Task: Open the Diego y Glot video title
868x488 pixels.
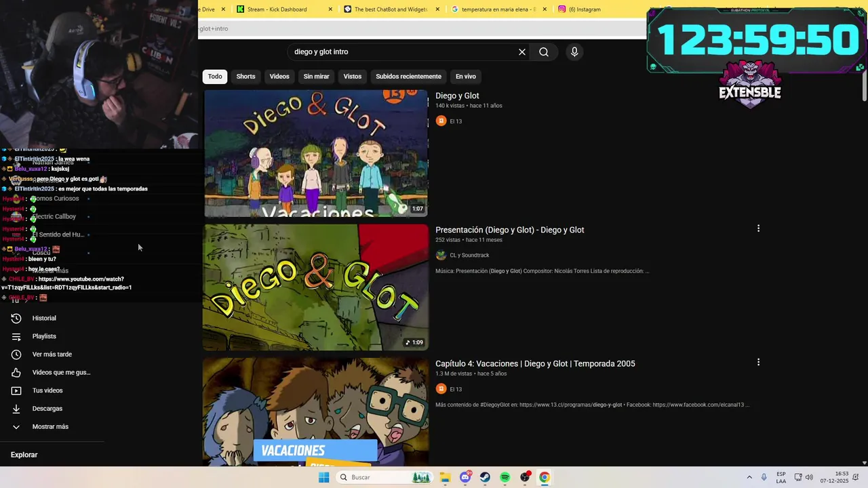Action: (457, 96)
